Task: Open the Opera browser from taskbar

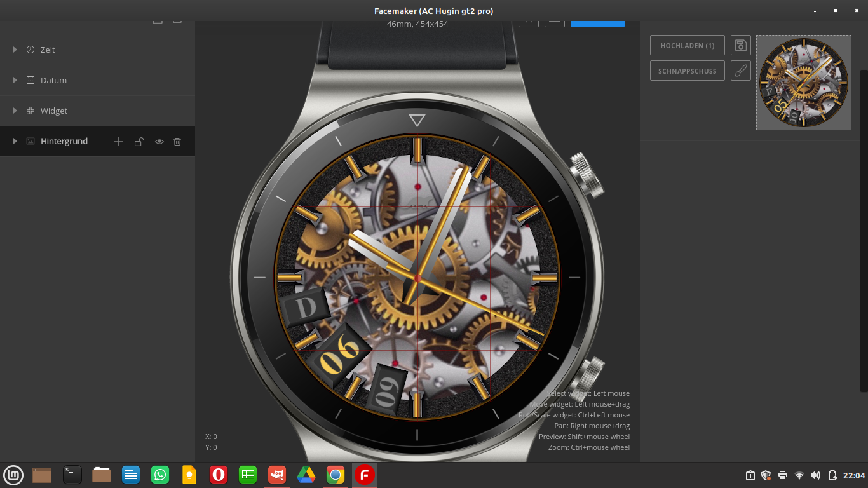Action: [219, 475]
